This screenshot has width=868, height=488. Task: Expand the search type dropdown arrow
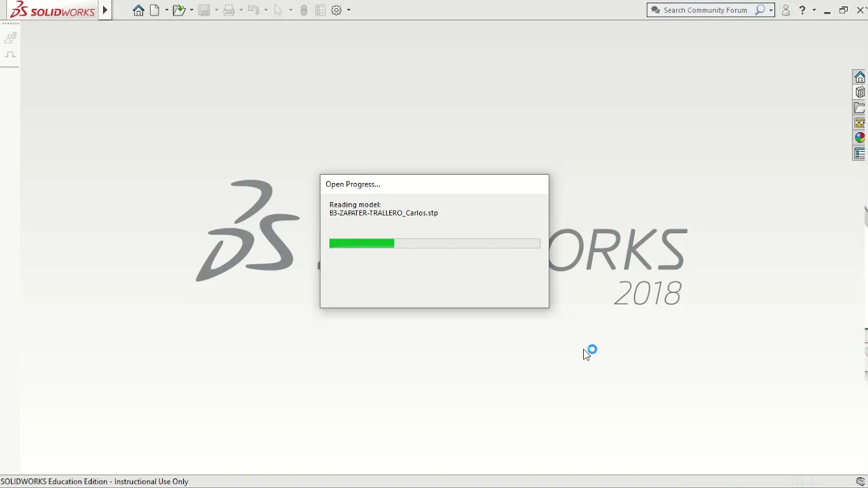coord(771,10)
